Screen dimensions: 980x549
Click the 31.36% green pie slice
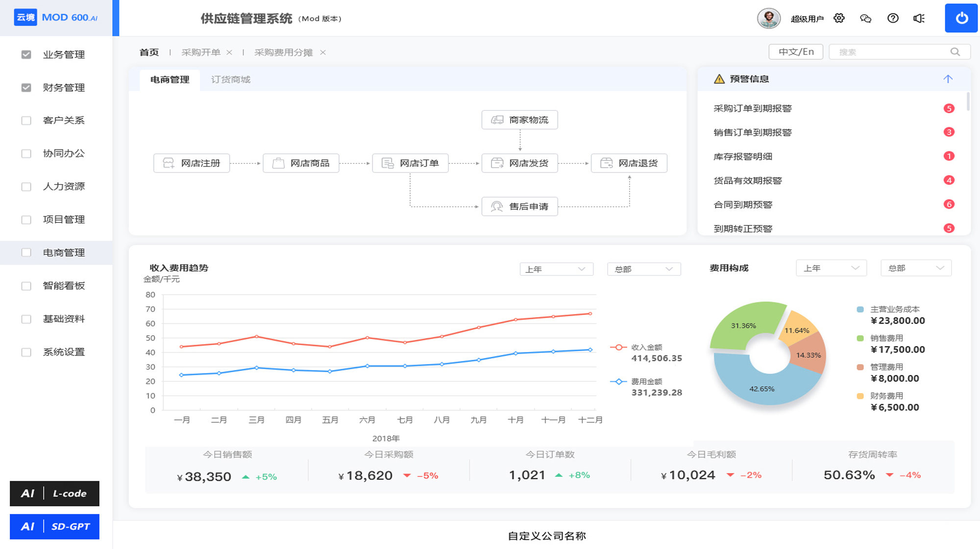tap(743, 325)
